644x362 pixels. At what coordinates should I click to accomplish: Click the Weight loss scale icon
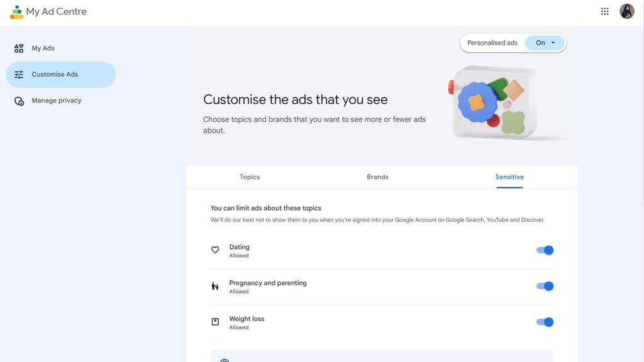(214, 321)
